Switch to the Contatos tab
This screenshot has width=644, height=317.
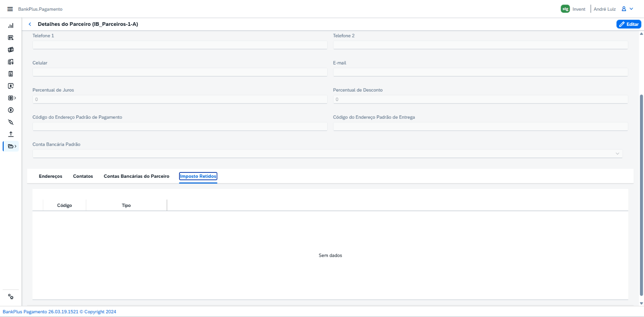pos(83,176)
